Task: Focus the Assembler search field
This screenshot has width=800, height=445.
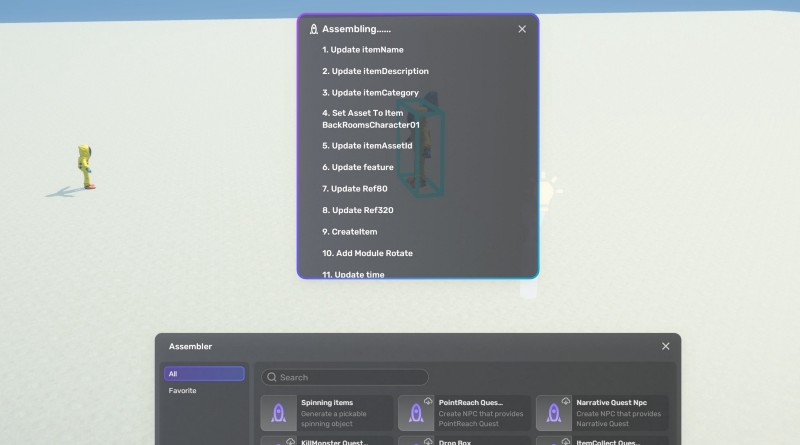Action: [350, 377]
